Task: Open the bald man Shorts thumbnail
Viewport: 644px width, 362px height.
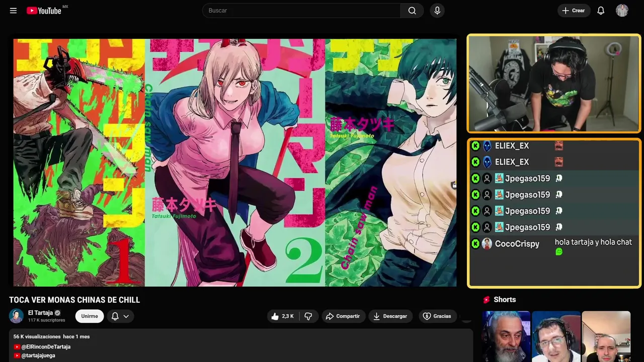Action: (606, 336)
